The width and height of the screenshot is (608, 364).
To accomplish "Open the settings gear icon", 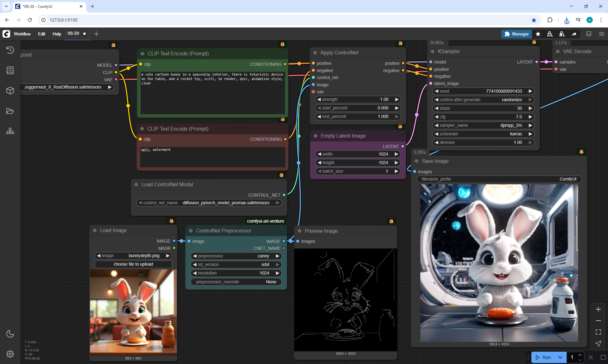I will (10, 354).
